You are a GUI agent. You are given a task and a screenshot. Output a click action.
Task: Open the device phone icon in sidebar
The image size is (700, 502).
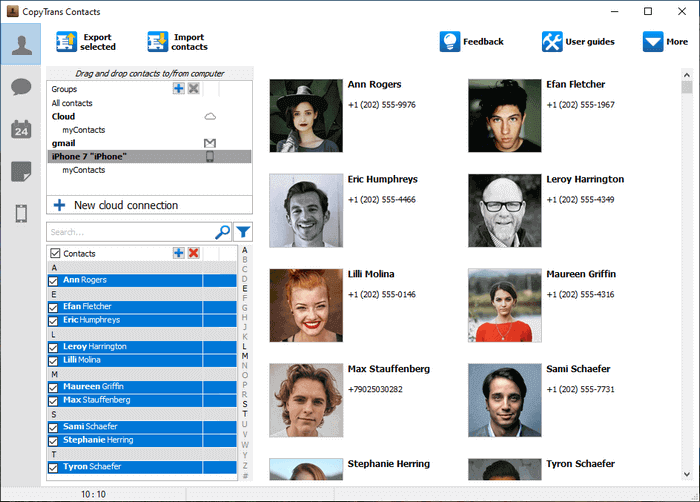click(x=21, y=213)
